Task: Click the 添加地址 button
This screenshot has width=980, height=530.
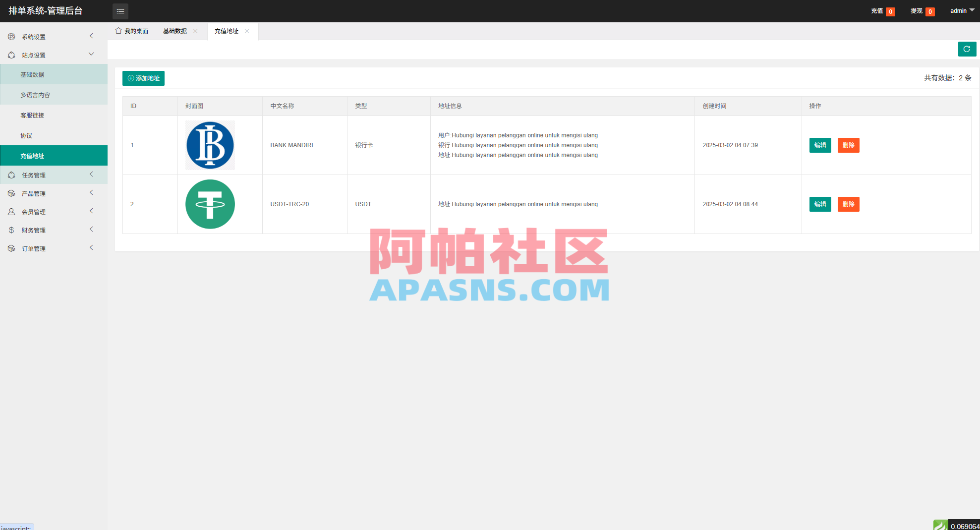Action: click(143, 78)
